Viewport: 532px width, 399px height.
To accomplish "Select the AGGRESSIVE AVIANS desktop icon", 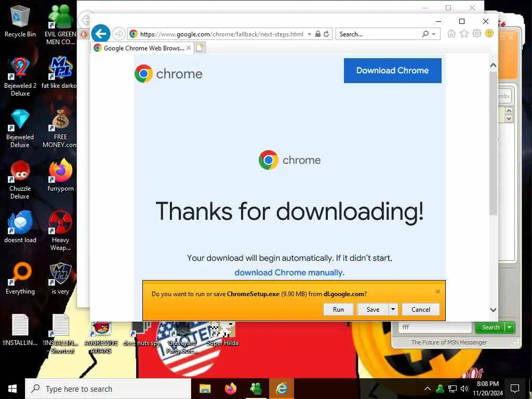I will point(101,338).
